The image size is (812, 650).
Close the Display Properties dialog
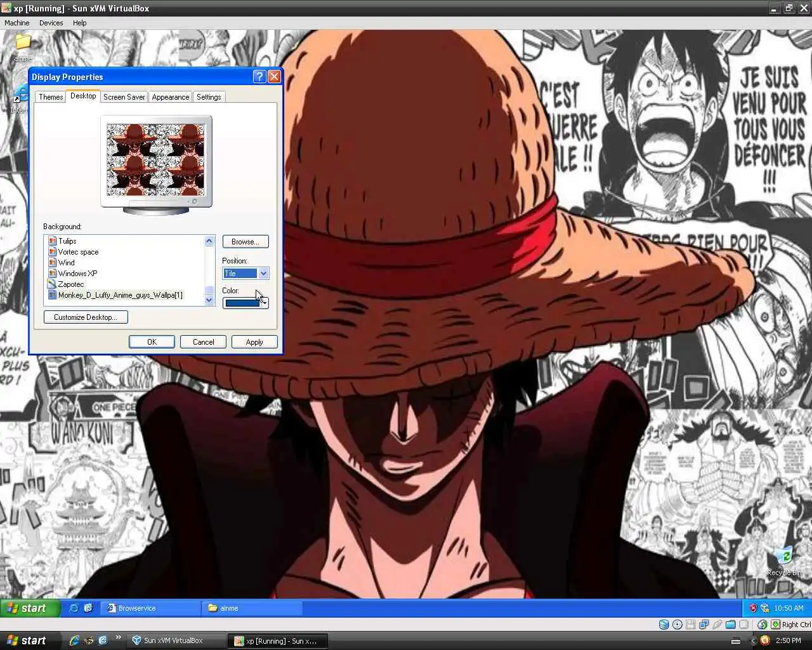(x=274, y=77)
